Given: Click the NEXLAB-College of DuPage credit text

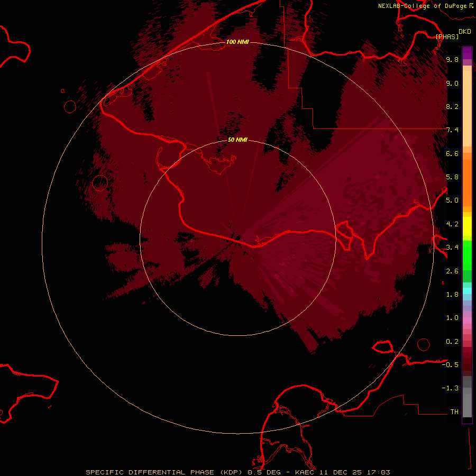Looking at the screenshot, I should pos(422,6).
